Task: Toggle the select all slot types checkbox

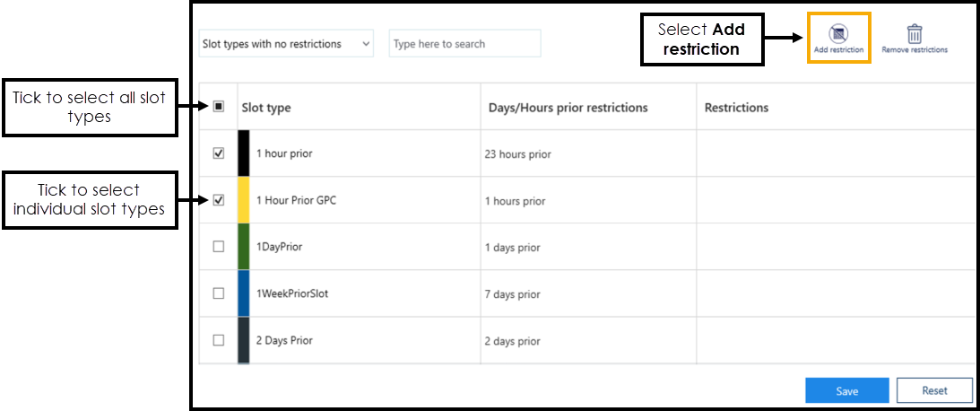Action: [x=219, y=107]
